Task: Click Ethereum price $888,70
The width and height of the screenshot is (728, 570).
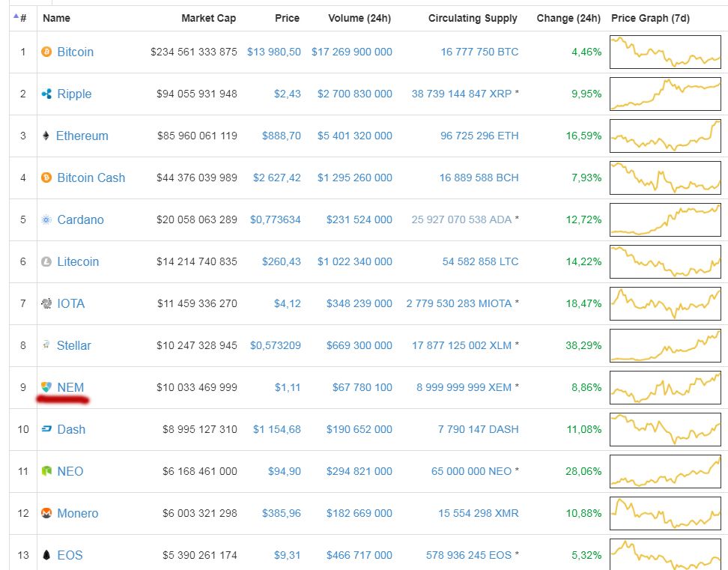Action: coord(282,136)
